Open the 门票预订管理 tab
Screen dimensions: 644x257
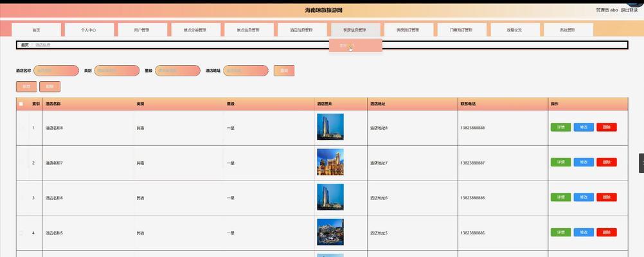pyautogui.click(x=461, y=30)
